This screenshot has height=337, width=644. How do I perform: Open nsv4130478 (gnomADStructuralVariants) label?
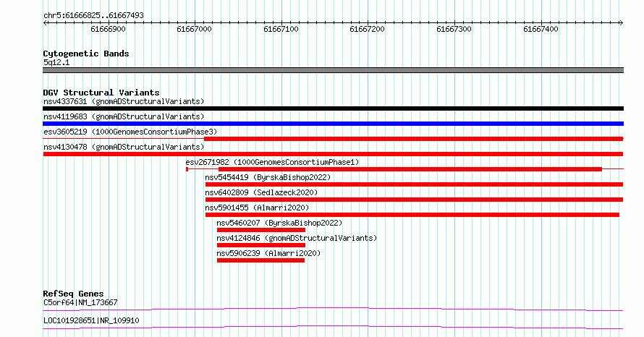pyautogui.click(x=124, y=147)
